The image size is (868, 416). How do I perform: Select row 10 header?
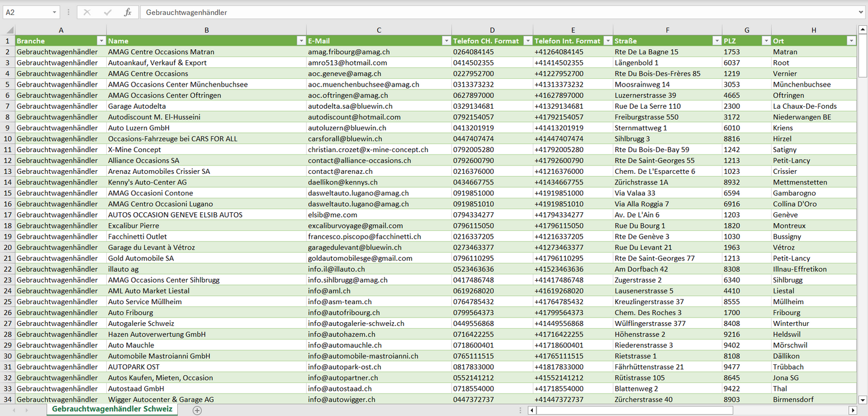[x=7, y=139]
